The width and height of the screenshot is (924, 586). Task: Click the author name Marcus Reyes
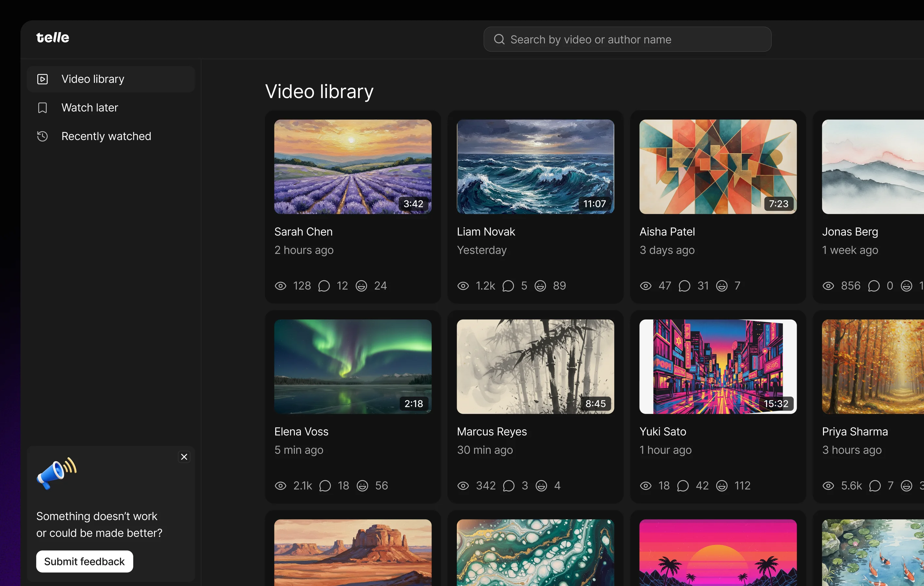click(x=492, y=432)
